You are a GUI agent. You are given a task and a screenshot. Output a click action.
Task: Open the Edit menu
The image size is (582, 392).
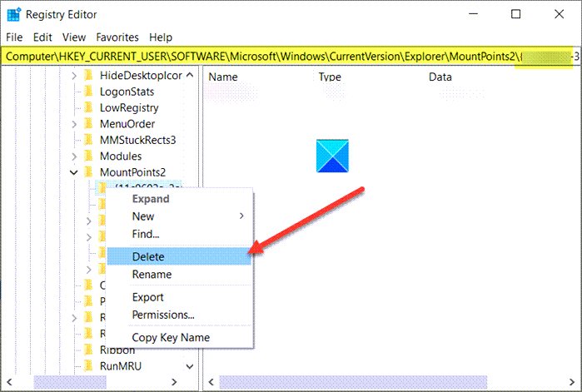tap(42, 37)
